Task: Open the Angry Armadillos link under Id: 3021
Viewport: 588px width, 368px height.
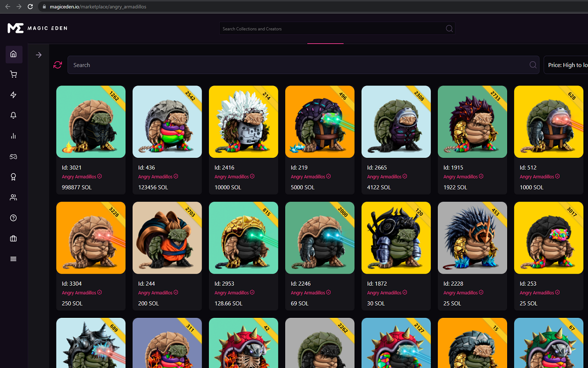Action: (x=79, y=177)
